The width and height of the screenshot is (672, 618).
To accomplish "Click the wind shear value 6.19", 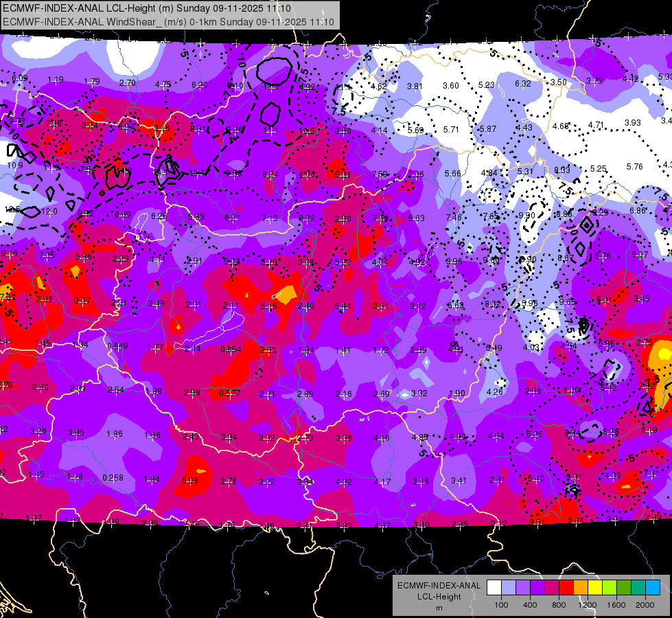I will [649, 430].
